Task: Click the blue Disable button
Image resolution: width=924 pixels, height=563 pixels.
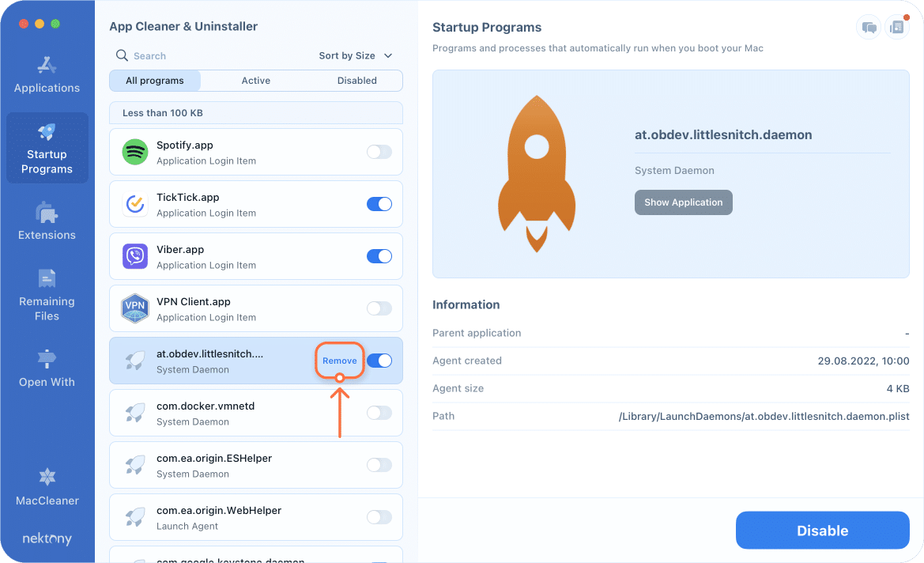Action: coord(822,531)
